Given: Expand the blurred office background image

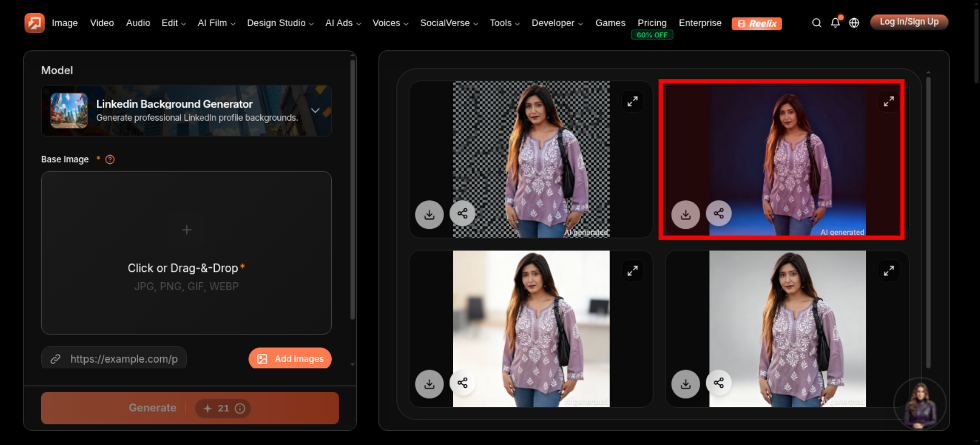Looking at the screenshot, I should click(x=633, y=271).
